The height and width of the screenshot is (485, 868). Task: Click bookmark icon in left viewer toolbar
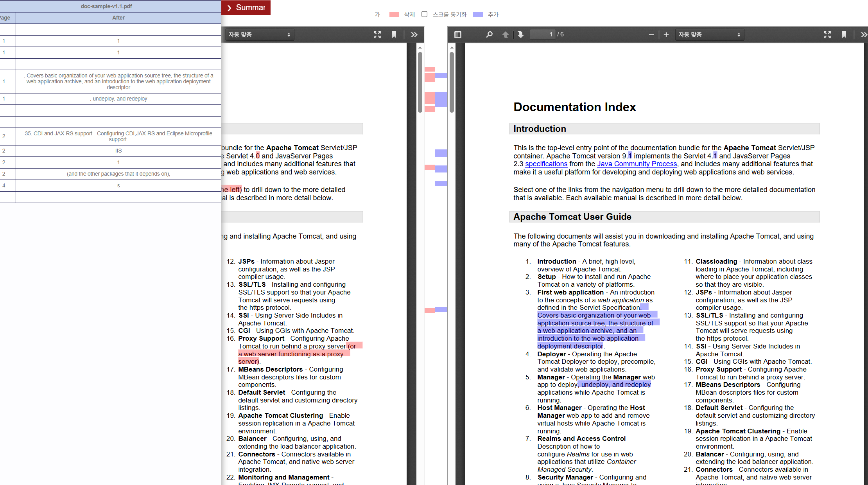click(x=394, y=35)
